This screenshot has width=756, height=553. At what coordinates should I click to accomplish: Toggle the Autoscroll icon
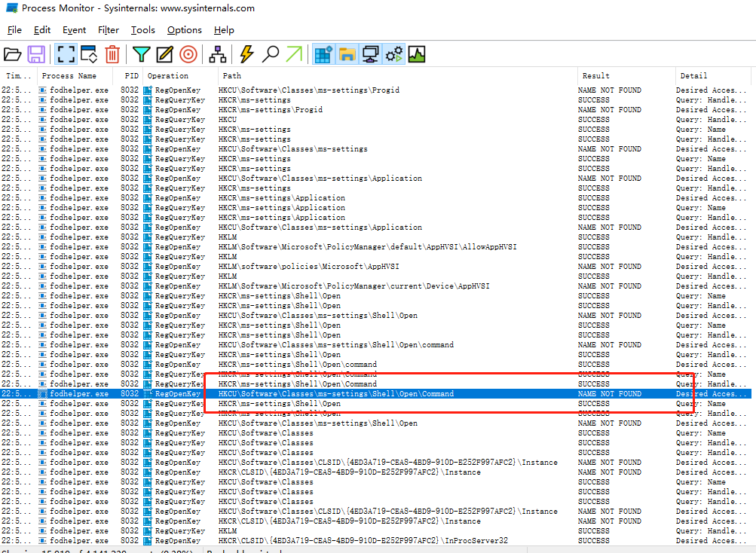point(89,54)
